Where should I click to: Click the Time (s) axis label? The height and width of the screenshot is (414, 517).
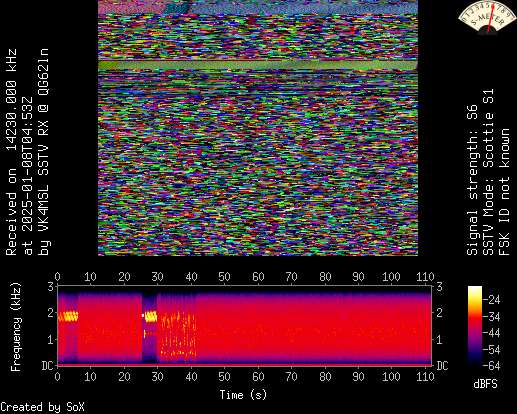[x=243, y=395]
